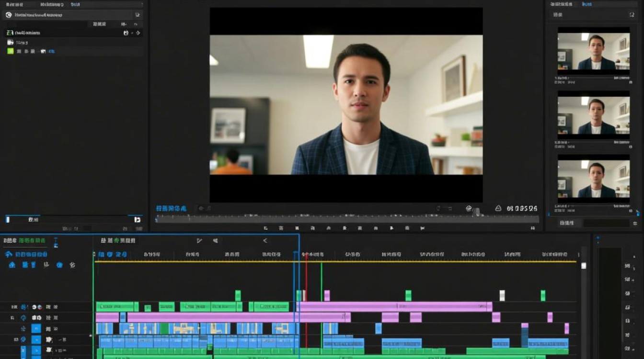Click the left chevron arrow above the timeline ruler
The image size is (644, 359).
pyautogui.click(x=265, y=240)
